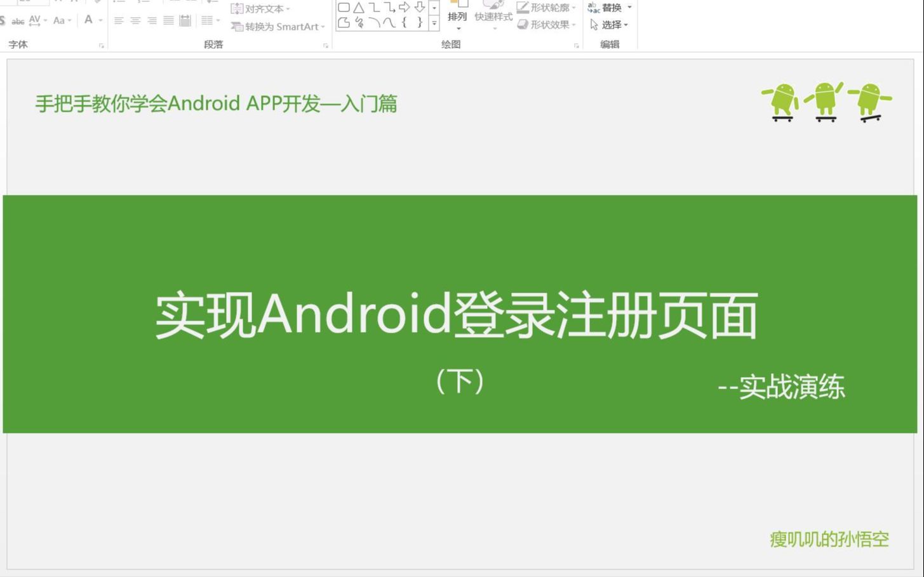
Task: Select the down arrow shape
Action: [420, 8]
